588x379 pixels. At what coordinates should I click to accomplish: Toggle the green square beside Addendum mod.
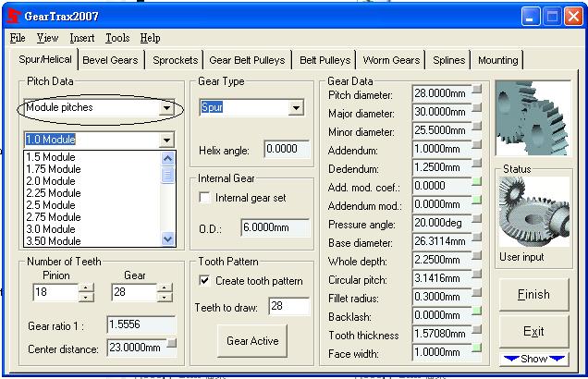coord(477,200)
